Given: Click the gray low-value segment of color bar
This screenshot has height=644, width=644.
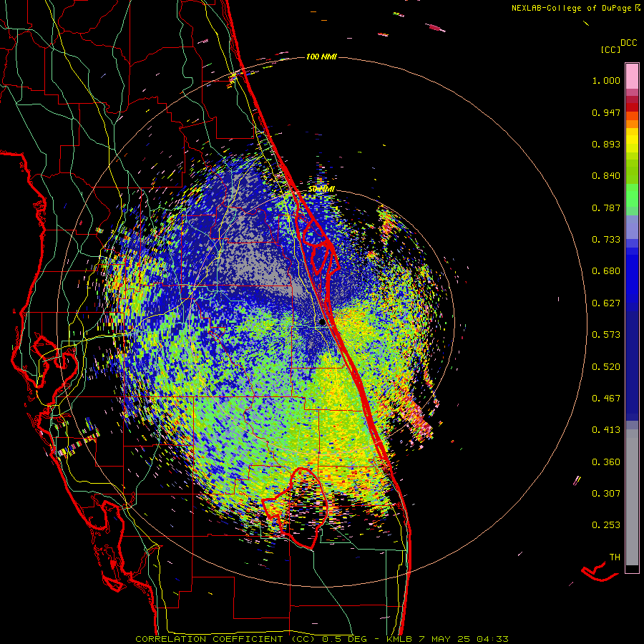Looking at the screenshot, I should click(632, 497).
